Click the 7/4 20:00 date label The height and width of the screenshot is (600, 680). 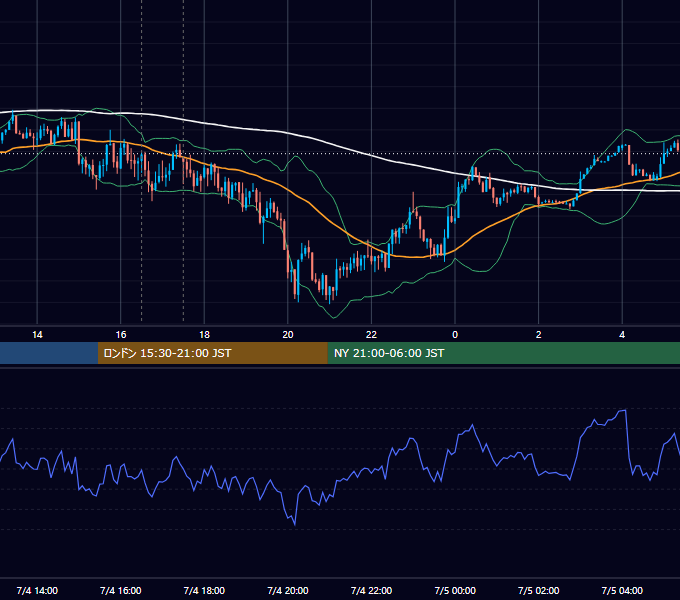tap(288, 590)
